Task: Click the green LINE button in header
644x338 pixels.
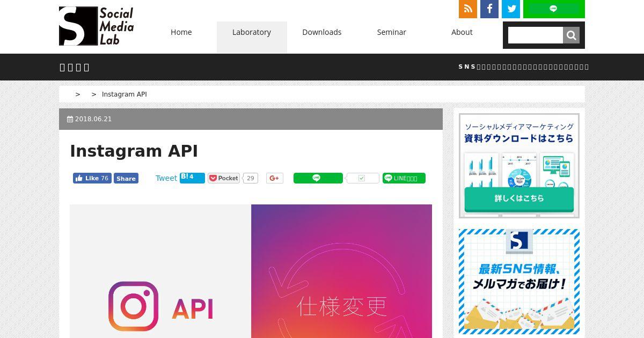Action: point(554,9)
